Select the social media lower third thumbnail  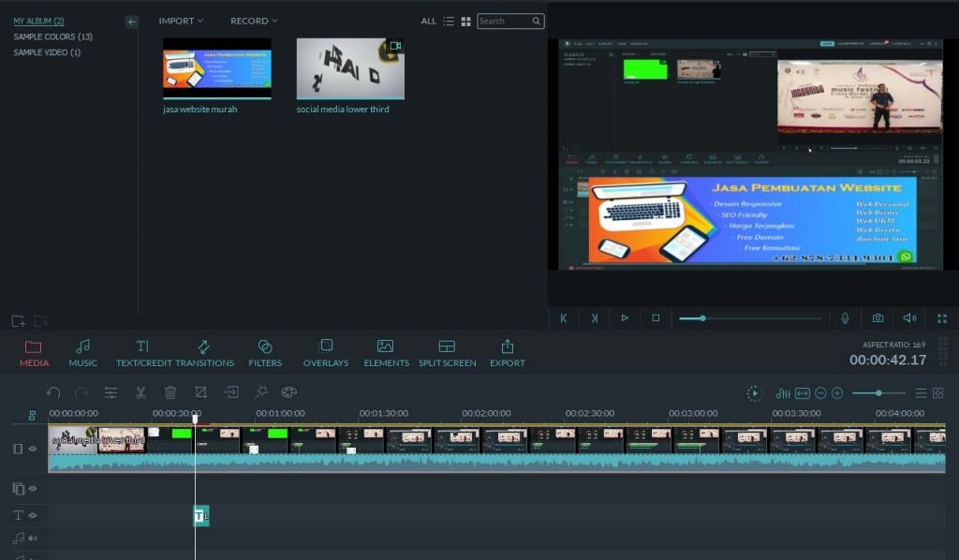(x=350, y=68)
